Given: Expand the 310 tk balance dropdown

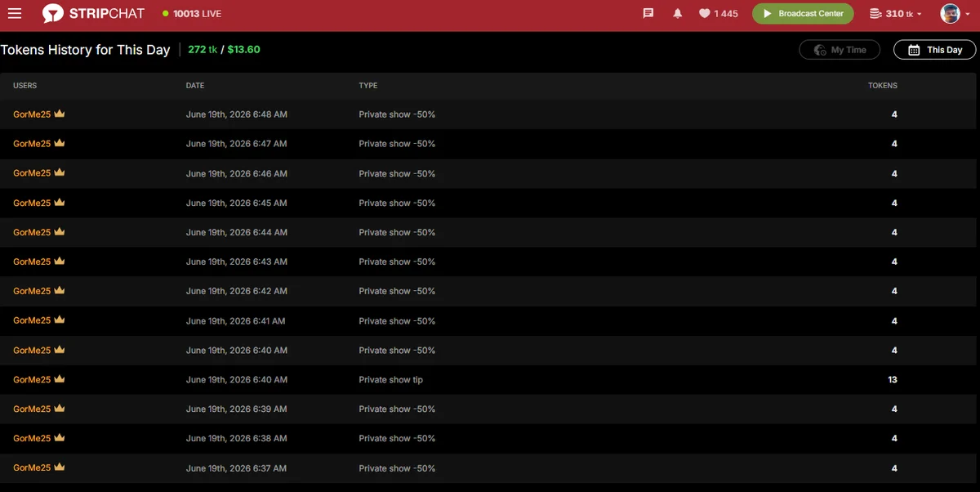Looking at the screenshot, I should pos(896,14).
